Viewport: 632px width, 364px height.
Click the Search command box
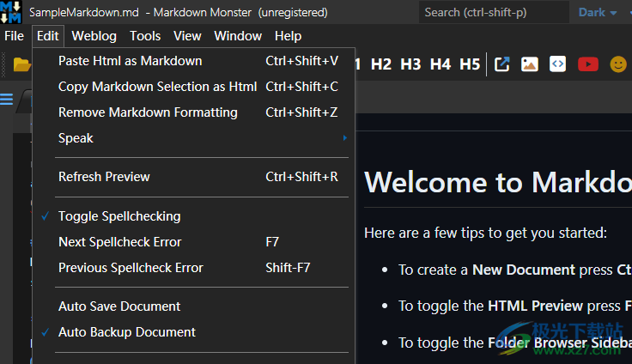pyautogui.click(x=494, y=13)
